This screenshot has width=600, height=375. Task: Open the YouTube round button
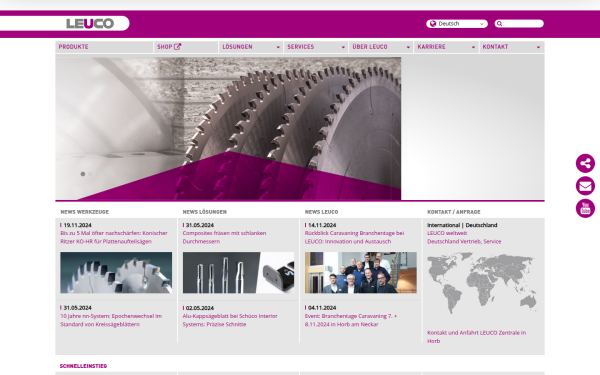click(x=585, y=209)
